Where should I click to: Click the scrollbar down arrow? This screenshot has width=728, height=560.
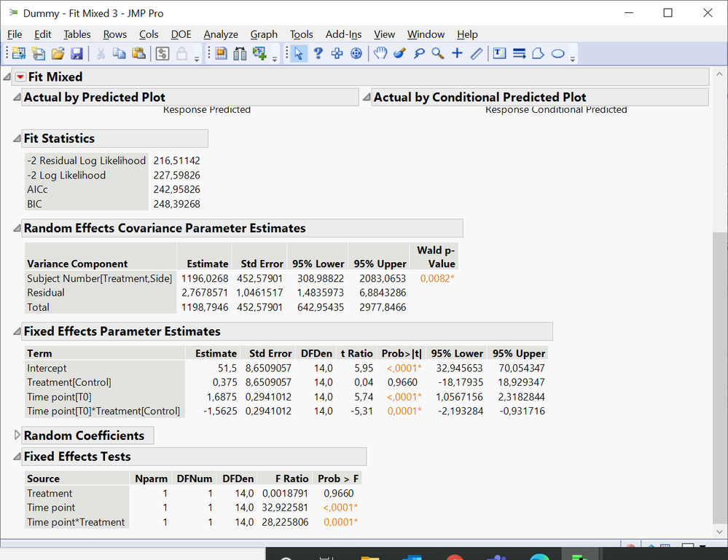point(719,532)
